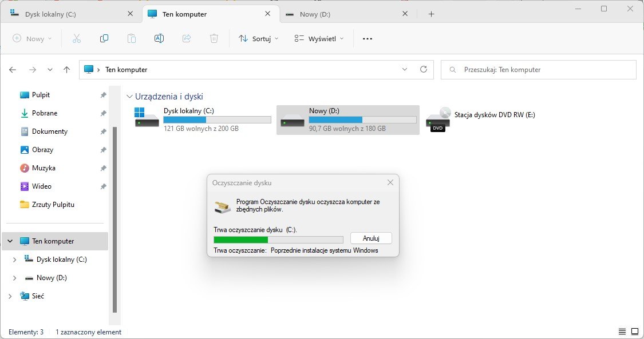
Task: Click the Przeszukaj: Ten komputer search field
Action: click(x=539, y=70)
